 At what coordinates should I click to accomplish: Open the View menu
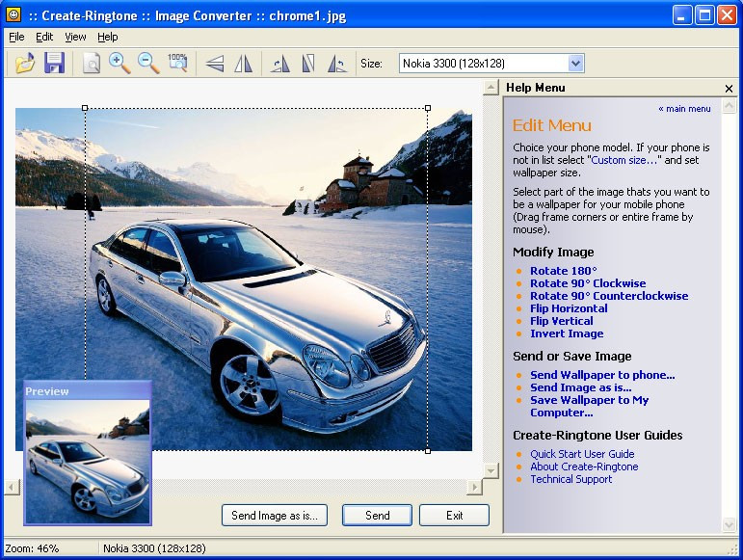75,37
